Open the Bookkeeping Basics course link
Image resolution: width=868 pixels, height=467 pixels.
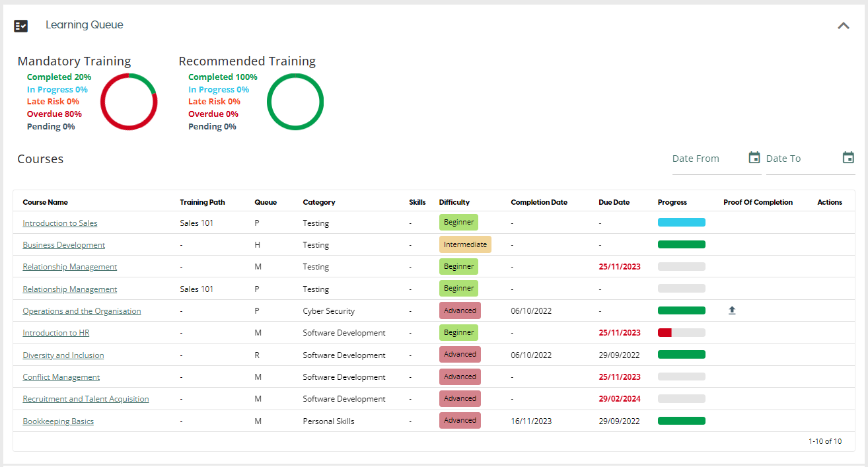tap(58, 421)
